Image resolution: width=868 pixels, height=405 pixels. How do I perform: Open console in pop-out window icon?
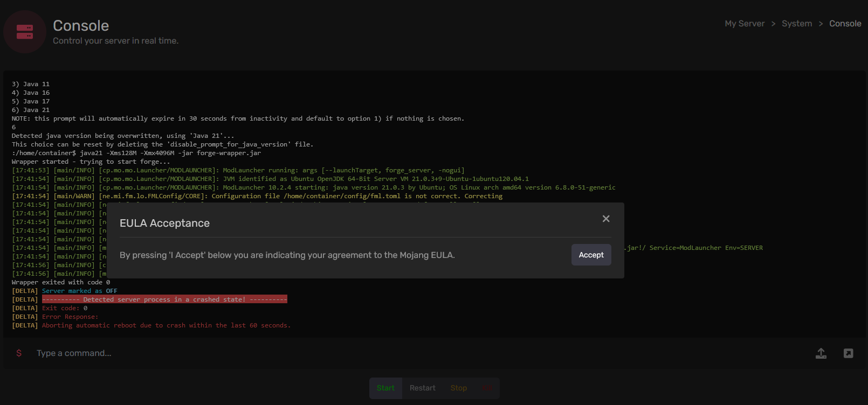(848, 353)
